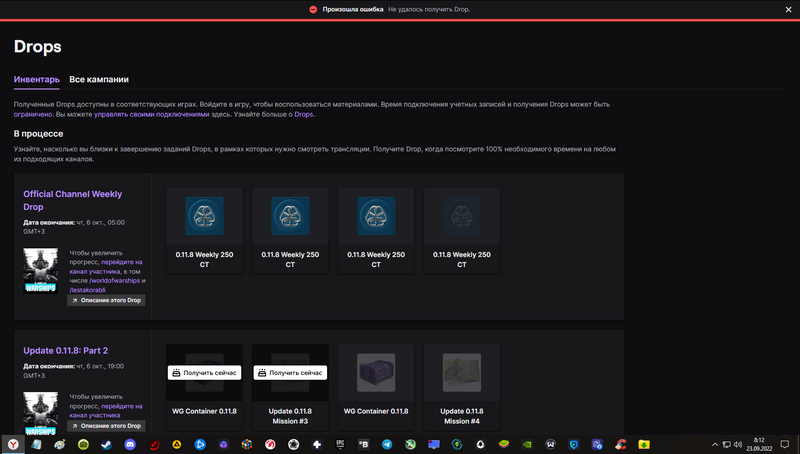Launch CCleaner from the taskbar
The image size is (800, 454).
620,444
